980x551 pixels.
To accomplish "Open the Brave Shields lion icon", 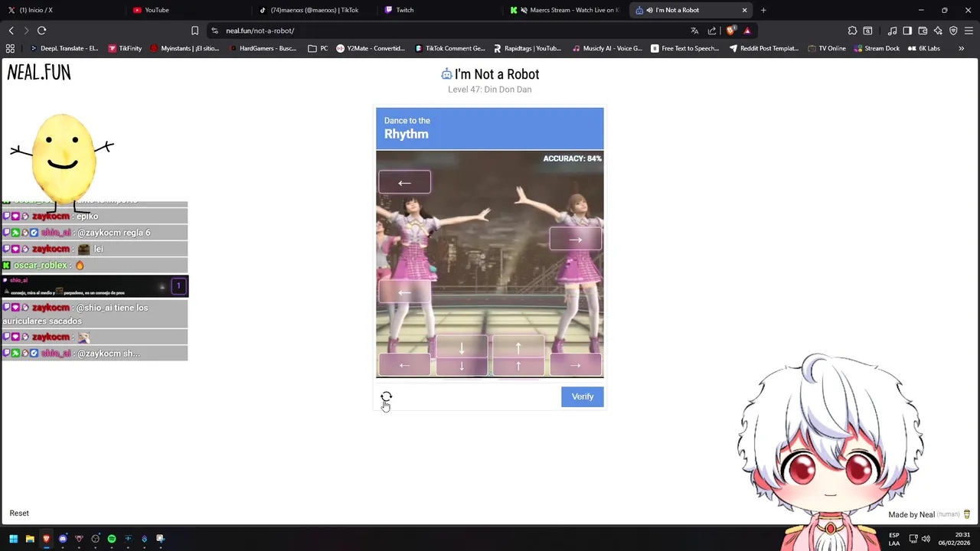I will [x=730, y=31].
